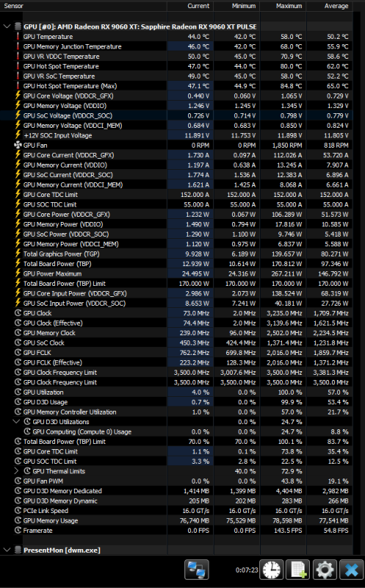This screenshot has width=365, height=588.
Task: Click Framerate maximum value 143.5 FPS
Action: [x=288, y=531]
